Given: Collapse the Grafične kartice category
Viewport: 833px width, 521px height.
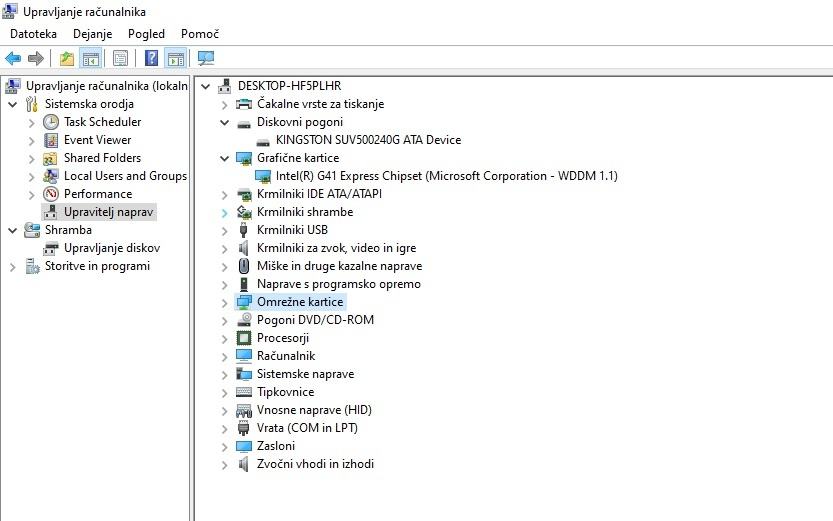Looking at the screenshot, I should [225, 159].
